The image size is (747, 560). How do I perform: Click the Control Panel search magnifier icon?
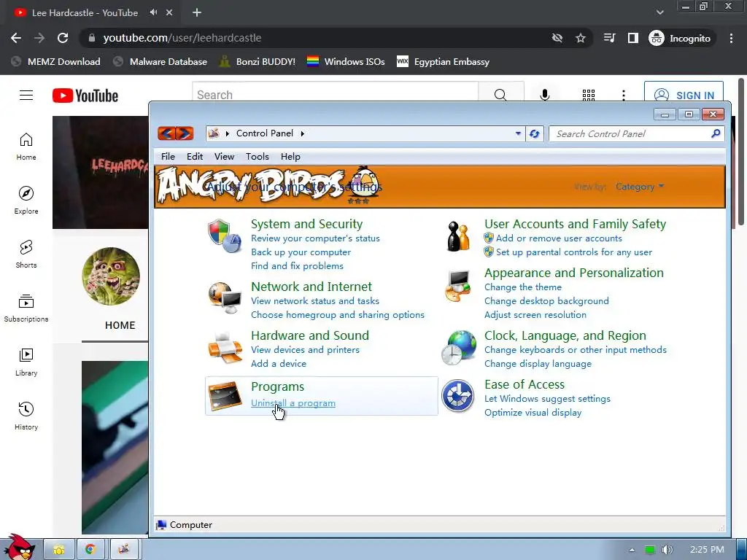[x=716, y=134]
